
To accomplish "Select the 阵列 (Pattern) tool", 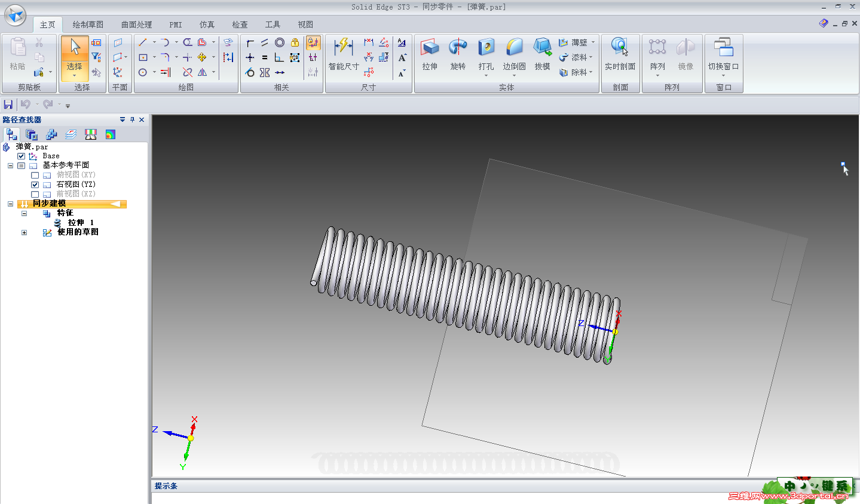I will click(x=657, y=57).
